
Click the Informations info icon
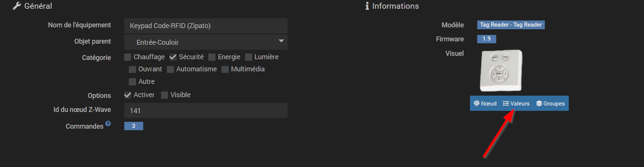(367, 6)
